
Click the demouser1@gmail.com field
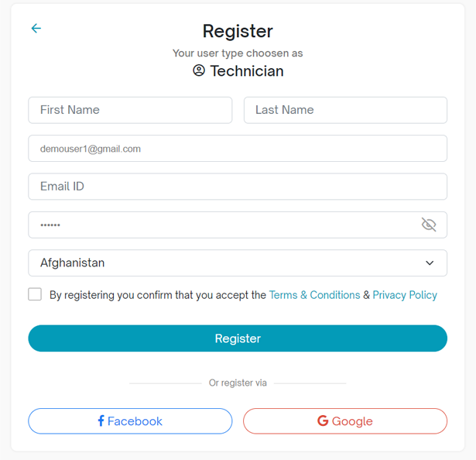238,149
